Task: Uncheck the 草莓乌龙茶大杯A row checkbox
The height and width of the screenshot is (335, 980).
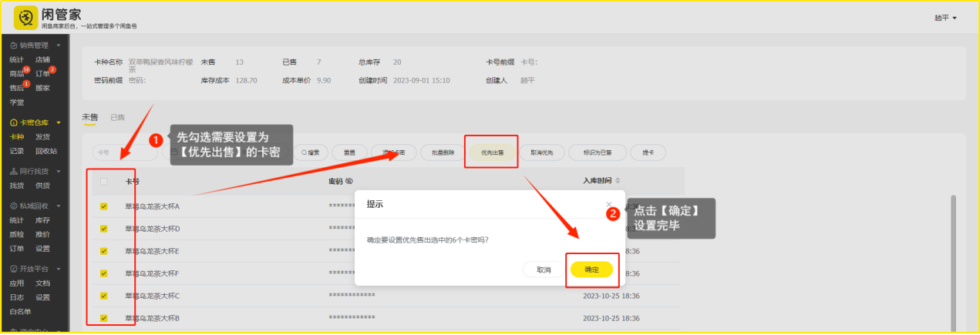Action: (x=103, y=206)
